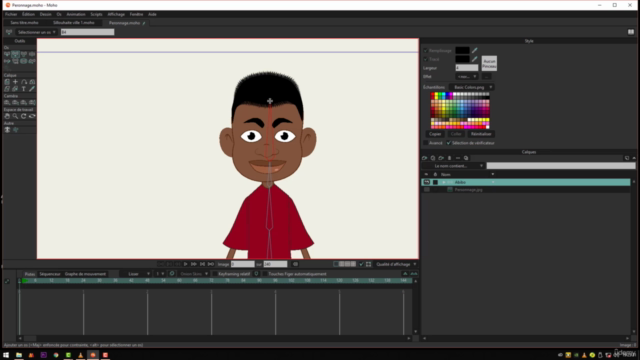Click the delete layer trash icon
Screen dimensions: 640x360
pyautogui.click(x=449, y=158)
